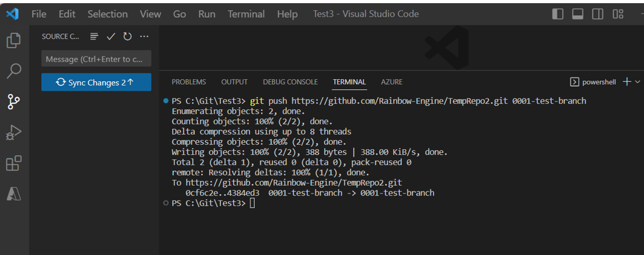The width and height of the screenshot is (644, 255).
Task: Open Source Control More Actions ellipsis
Action: [144, 37]
